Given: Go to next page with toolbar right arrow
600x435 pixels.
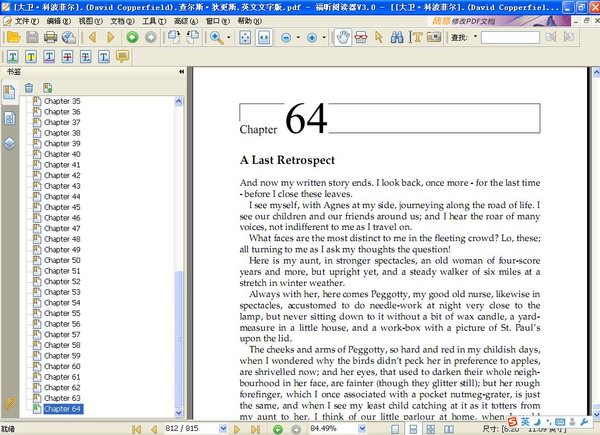Looking at the screenshot, I should tap(111, 37).
